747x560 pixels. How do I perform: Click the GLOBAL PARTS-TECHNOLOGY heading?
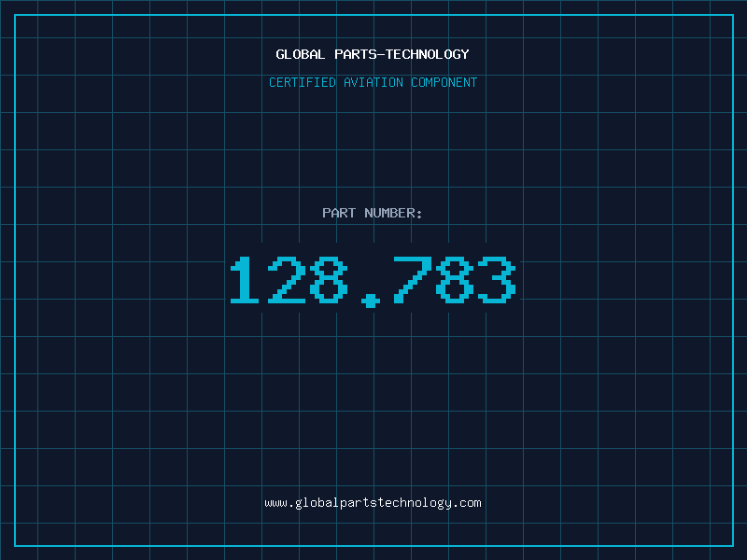373,54
